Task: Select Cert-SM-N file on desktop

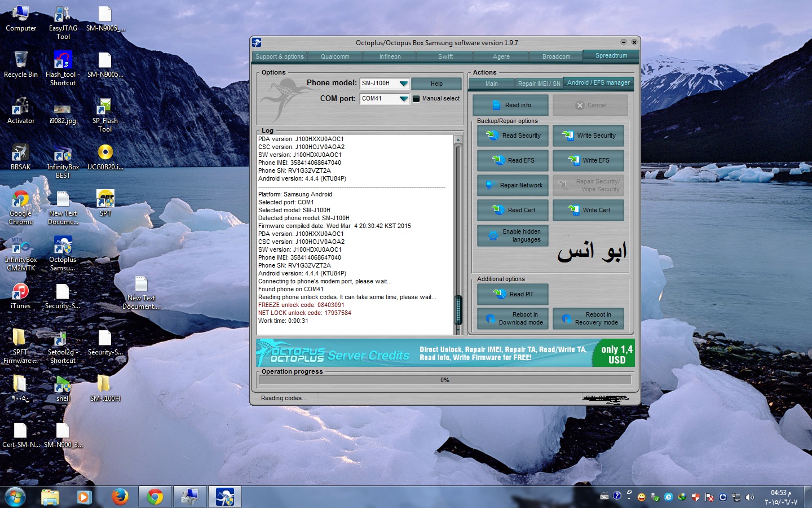Action: click(21, 435)
